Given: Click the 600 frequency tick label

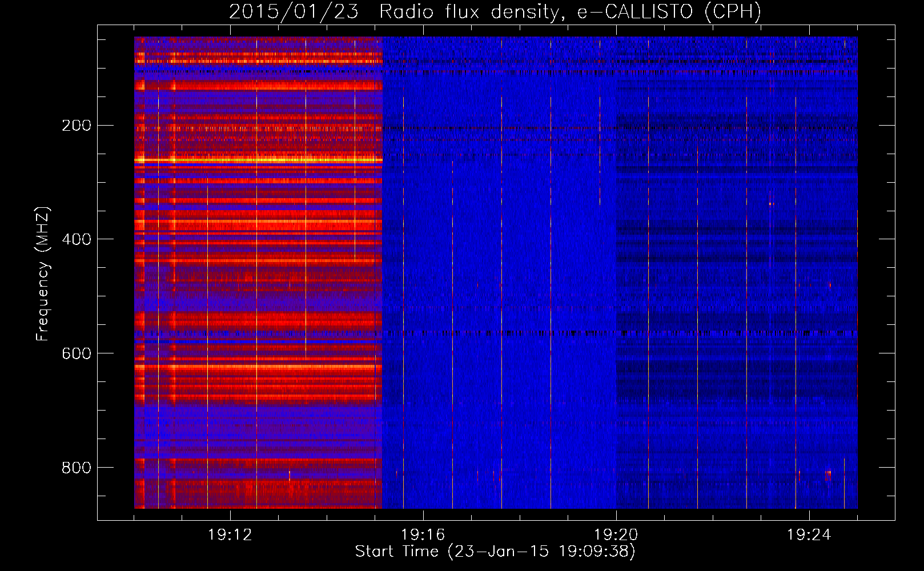Looking at the screenshot, I should pyautogui.click(x=77, y=353).
